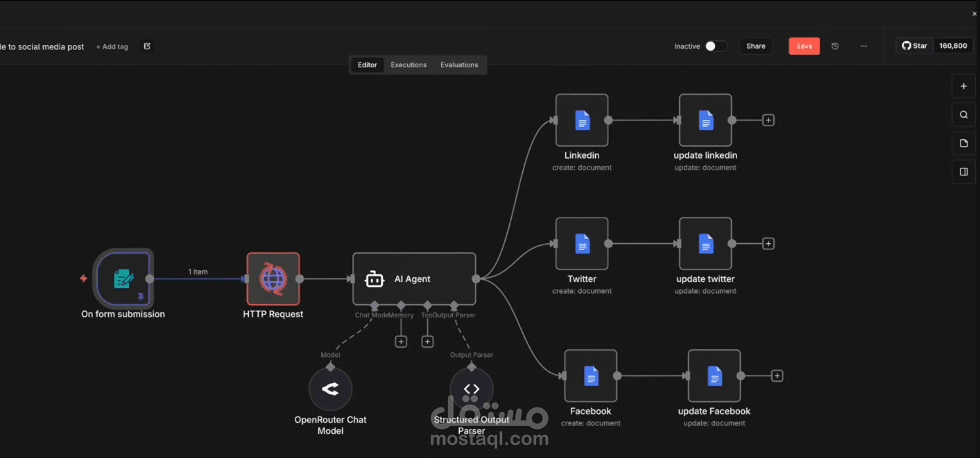Open the search nodes magnifier icon

coord(963,115)
